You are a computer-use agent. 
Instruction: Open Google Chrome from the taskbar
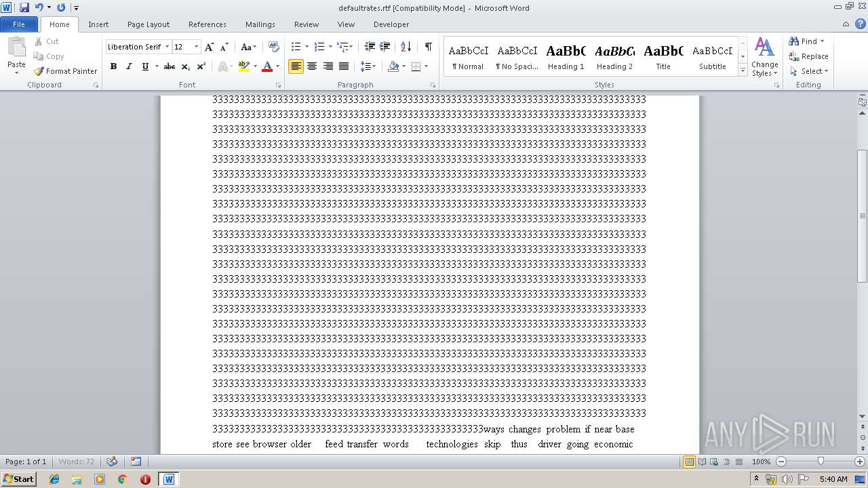122,479
